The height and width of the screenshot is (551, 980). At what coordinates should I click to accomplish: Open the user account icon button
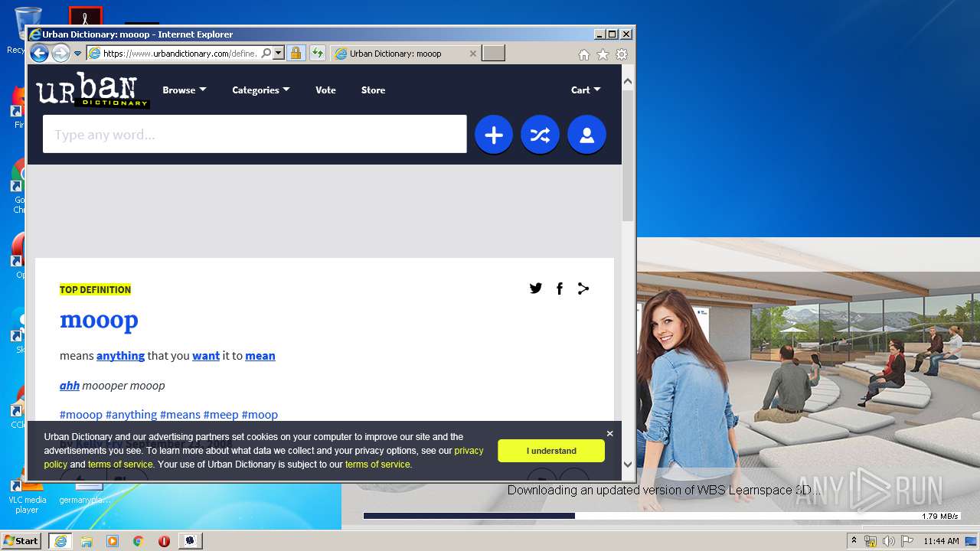tap(586, 135)
